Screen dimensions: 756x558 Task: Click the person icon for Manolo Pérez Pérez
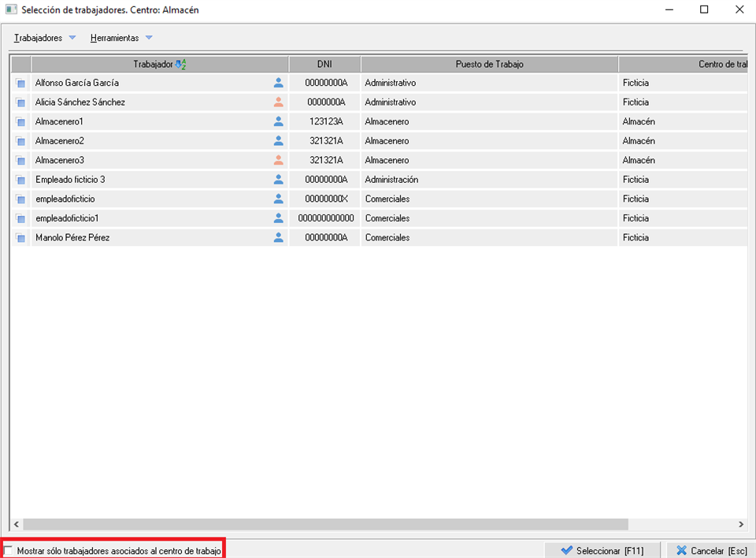coord(278,237)
